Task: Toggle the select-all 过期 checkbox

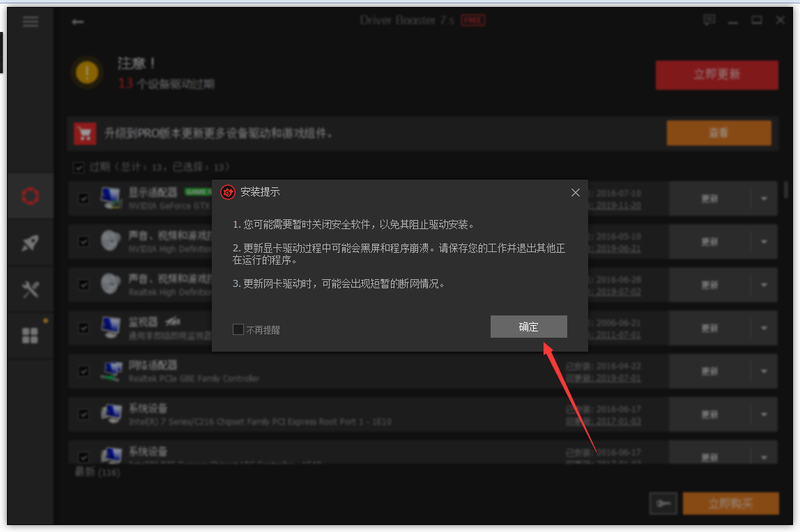Action: tap(79, 167)
